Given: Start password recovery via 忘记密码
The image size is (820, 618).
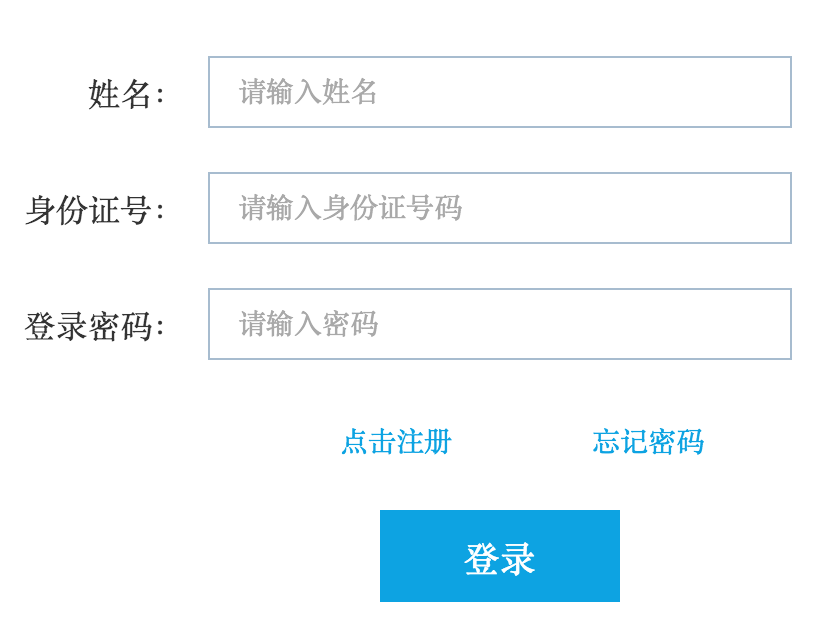Looking at the screenshot, I should coord(648,442).
